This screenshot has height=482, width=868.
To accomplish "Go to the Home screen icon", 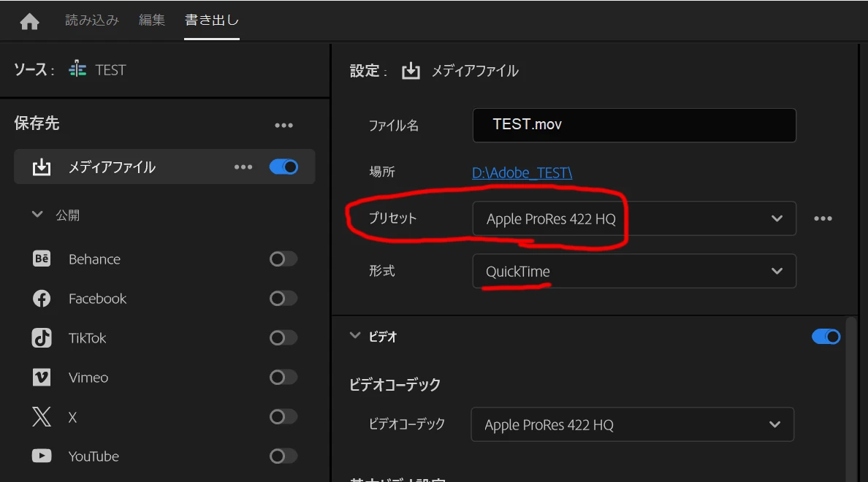I will (29, 22).
